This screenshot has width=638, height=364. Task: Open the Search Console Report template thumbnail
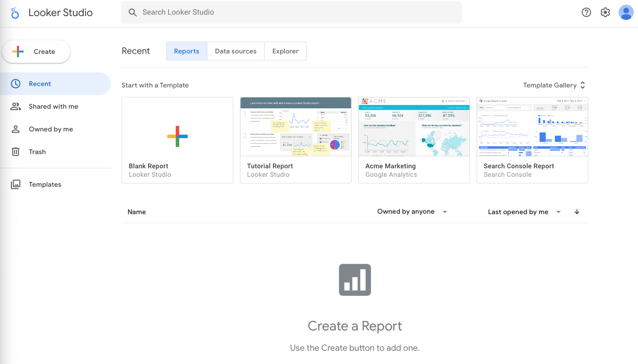[x=532, y=127]
